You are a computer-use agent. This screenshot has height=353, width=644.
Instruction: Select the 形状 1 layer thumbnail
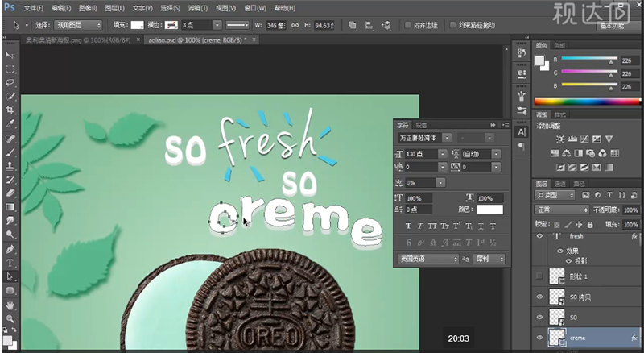click(x=557, y=276)
